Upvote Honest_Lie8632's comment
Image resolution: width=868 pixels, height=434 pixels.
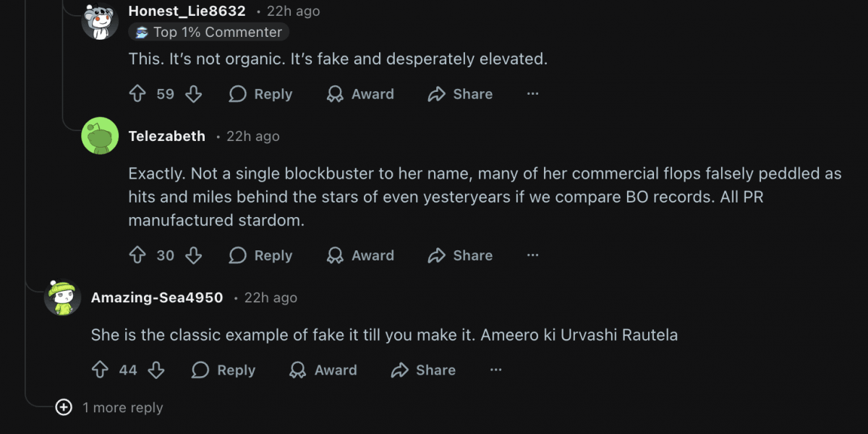(x=137, y=94)
